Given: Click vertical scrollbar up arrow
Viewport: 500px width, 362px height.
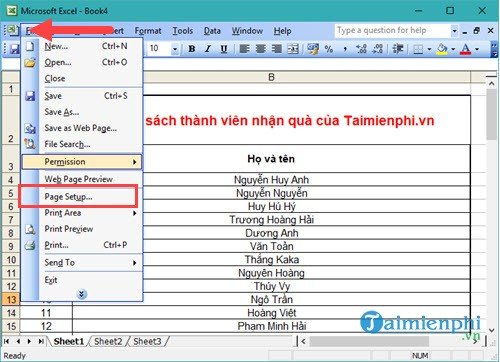Looking at the screenshot, I should [x=491, y=84].
